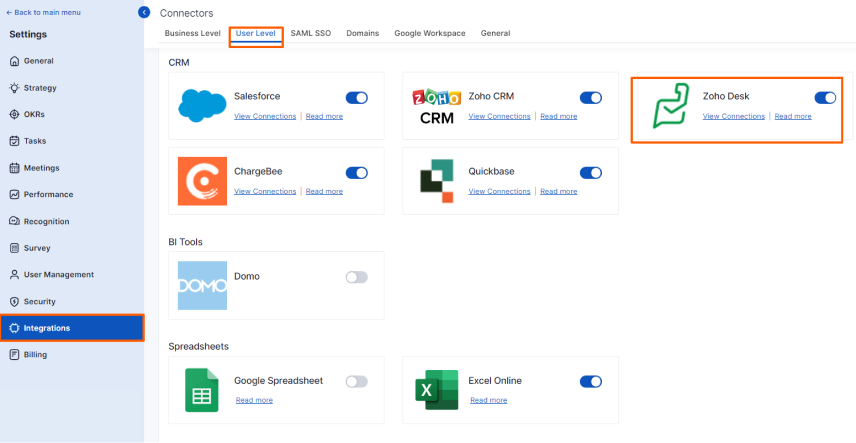Enable the Google Spreadsheet toggle
856x443 pixels.
point(357,382)
